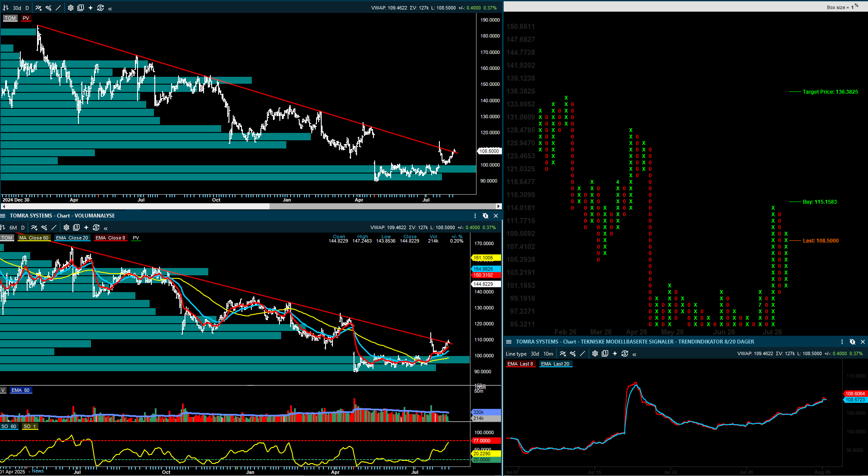Open kebab options of TRENDINDIKATOR window
868x476 pixels.
(x=842, y=342)
